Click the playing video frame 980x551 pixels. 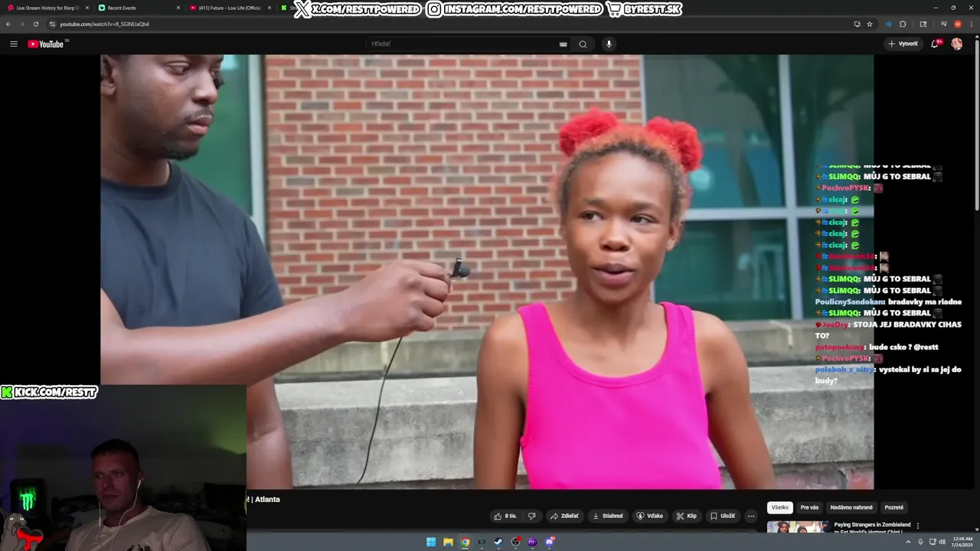coord(487,272)
